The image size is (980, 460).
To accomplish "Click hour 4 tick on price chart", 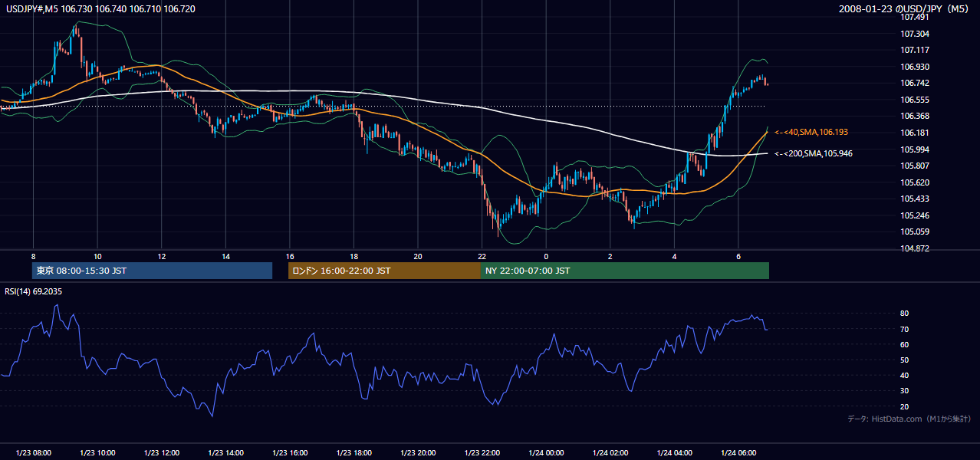I will [674, 256].
